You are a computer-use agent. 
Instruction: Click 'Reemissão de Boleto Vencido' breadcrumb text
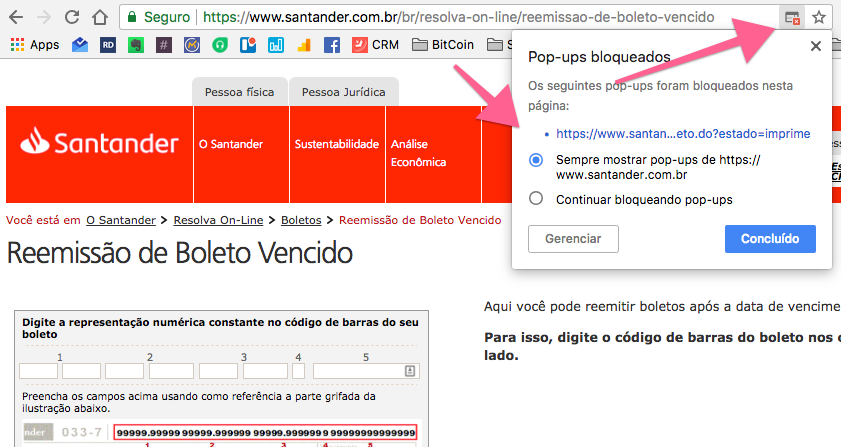pos(420,220)
